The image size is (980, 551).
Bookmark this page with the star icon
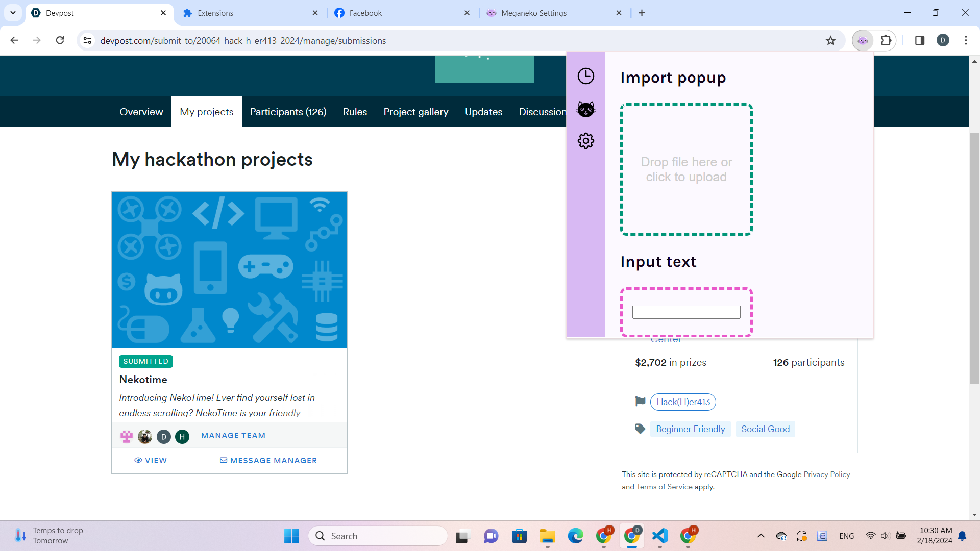pyautogui.click(x=830, y=41)
